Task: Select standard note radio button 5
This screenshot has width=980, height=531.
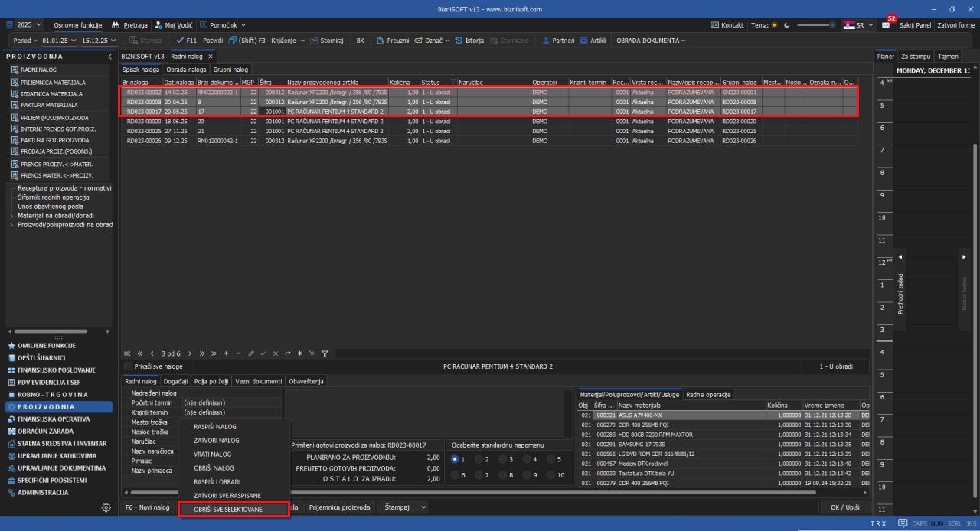Action: 550,459
